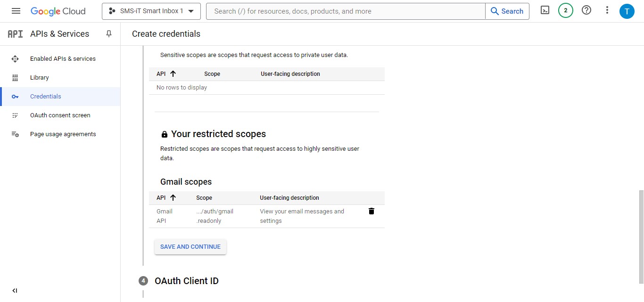Click the SAVE AND CONTINUE button
This screenshot has height=302, width=644.
190,247
